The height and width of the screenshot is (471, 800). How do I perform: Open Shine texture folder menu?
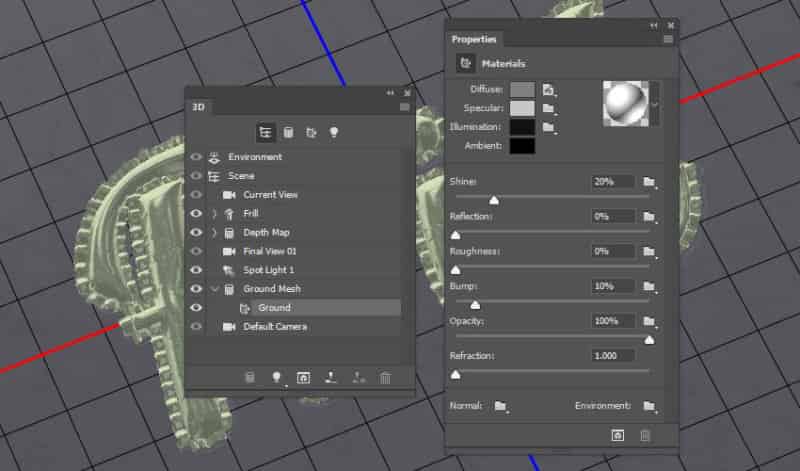click(649, 182)
